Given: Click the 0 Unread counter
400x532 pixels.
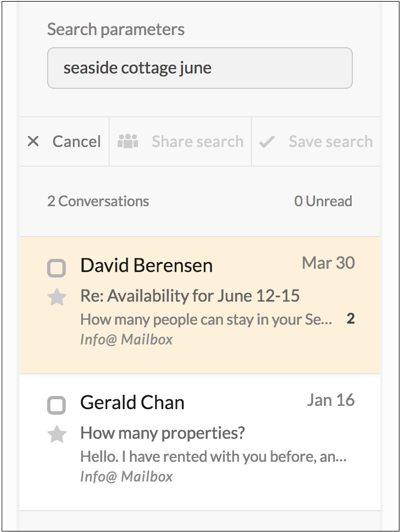Looking at the screenshot, I should coord(323,201).
